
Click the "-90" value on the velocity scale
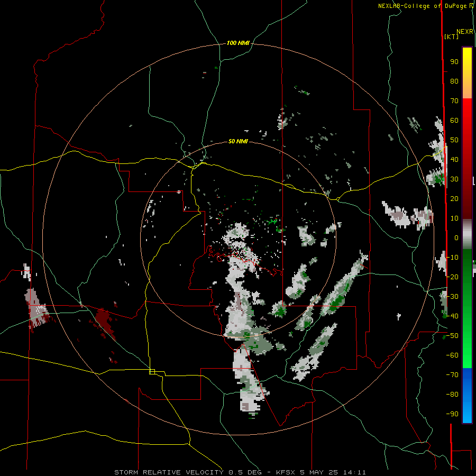pos(452,414)
